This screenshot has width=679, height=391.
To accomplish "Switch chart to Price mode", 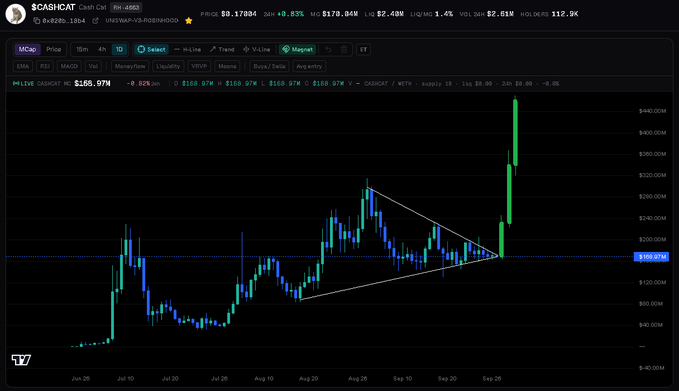I will [x=54, y=49].
